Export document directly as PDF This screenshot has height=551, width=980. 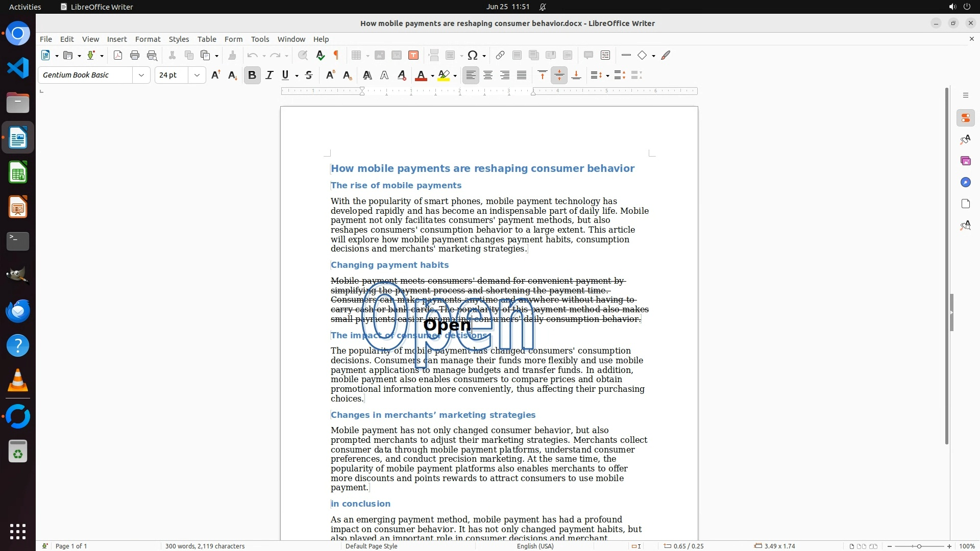pyautogui.click(x=118, y=56)
